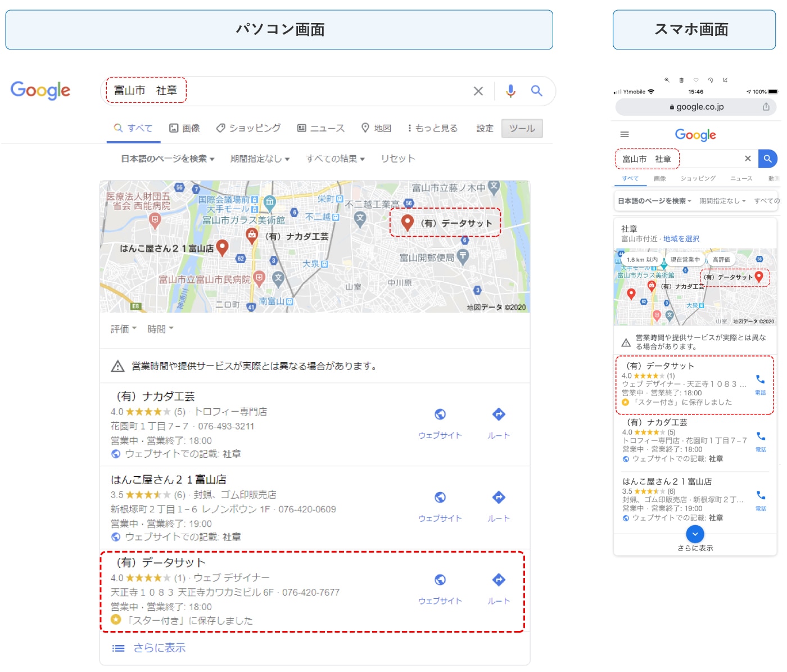
Task: Click the list icon beside さらに表示 on PC
Action: pyautogui.click(x=118, y=648)
